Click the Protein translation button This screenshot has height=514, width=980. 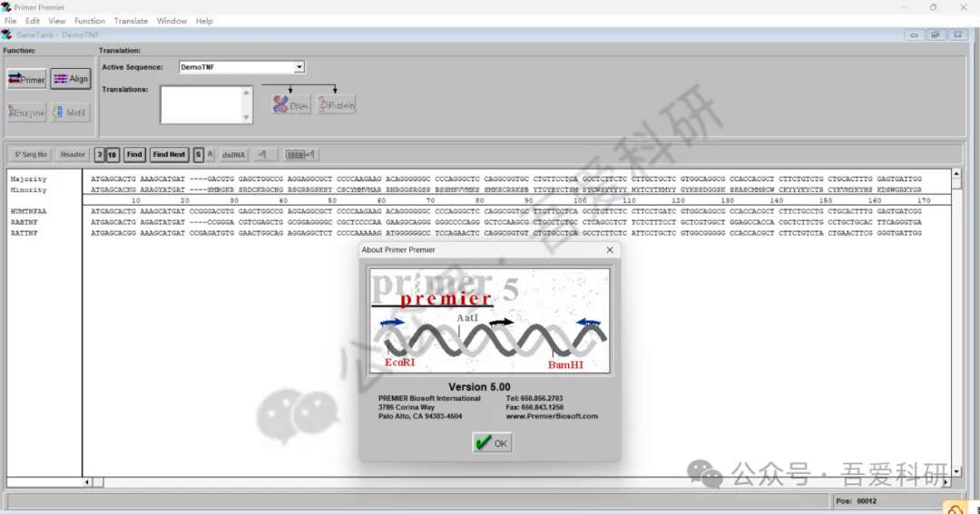tap(337, 105)
